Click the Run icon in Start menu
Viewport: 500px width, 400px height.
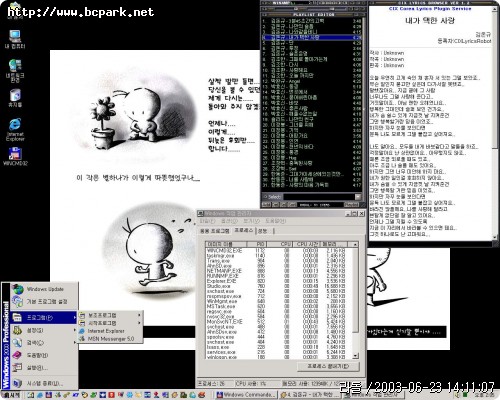click(x=17, y=368)
